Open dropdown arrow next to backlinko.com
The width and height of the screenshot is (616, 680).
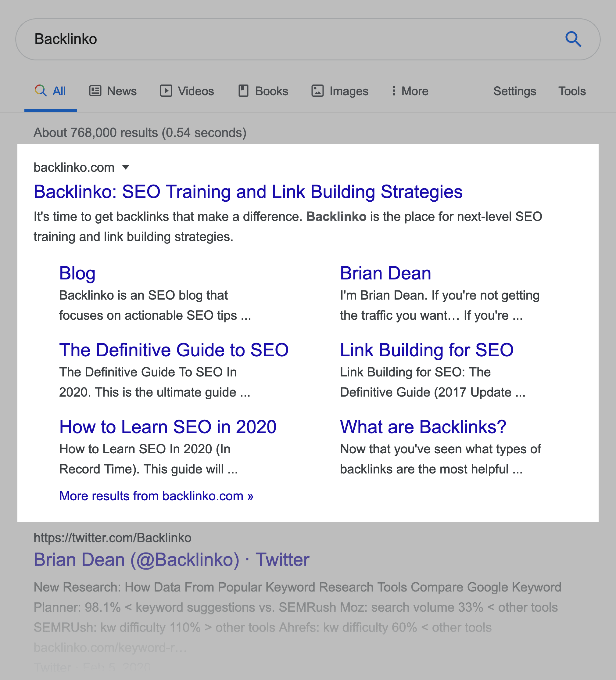[126, 167]
